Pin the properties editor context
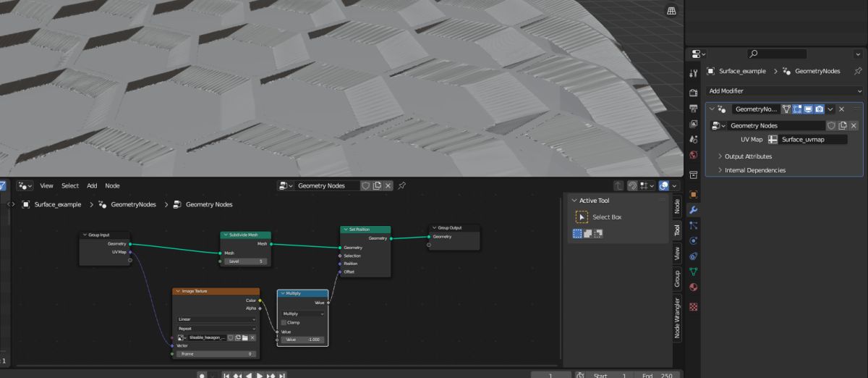 (x=858, y=71)
